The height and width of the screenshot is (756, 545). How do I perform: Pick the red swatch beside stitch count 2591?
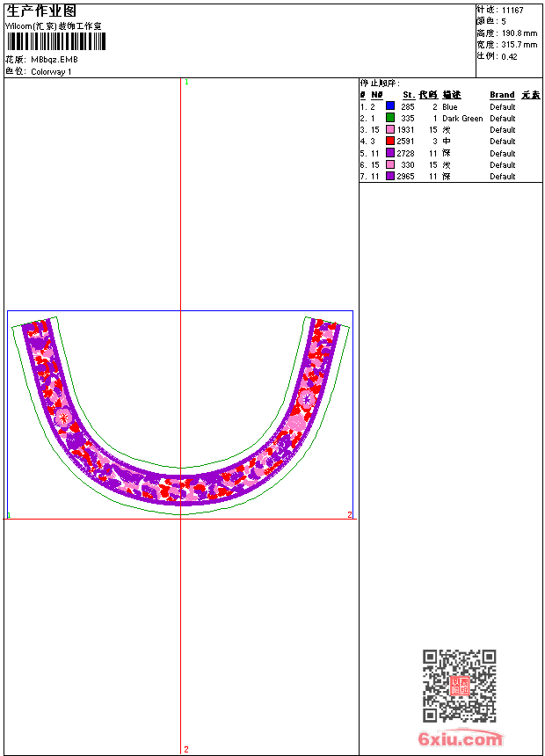[x=390, y=141]
